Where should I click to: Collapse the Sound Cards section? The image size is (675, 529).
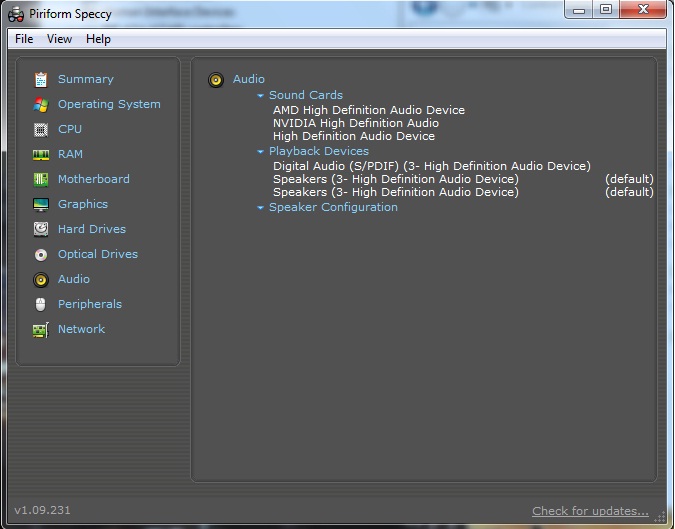pyautogui.click(x=260, y=96)
